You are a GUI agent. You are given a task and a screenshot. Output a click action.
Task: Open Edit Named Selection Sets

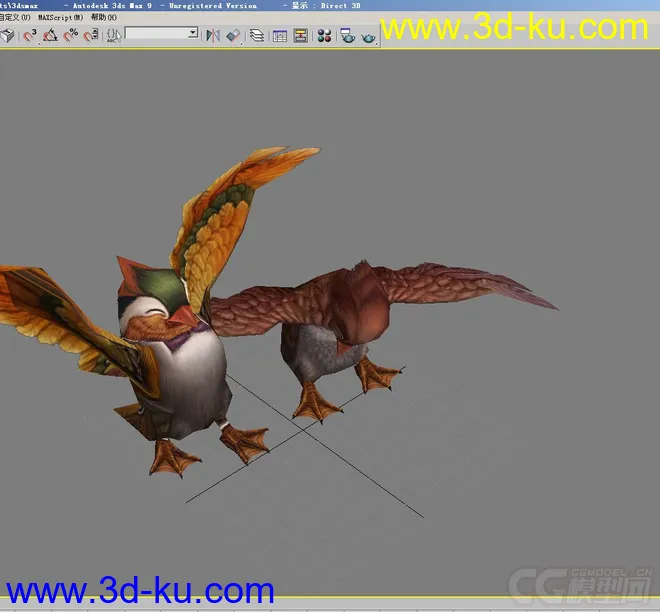114,35
